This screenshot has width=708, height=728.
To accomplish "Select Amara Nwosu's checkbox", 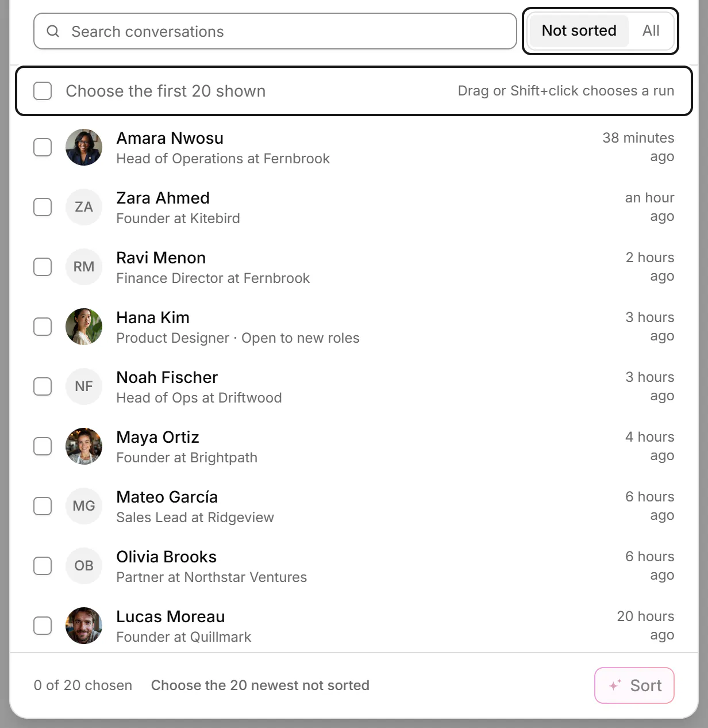I will pos(43,147).
